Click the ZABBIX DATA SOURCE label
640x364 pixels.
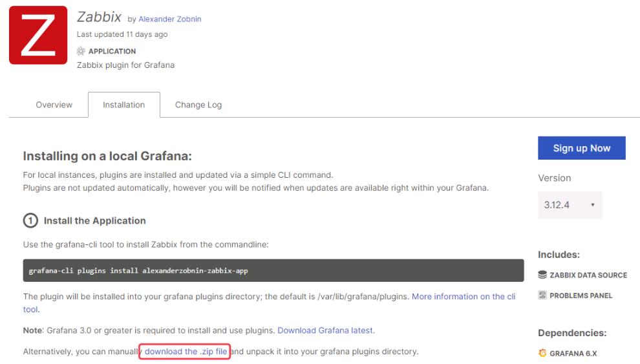click(x=588, y=275)
